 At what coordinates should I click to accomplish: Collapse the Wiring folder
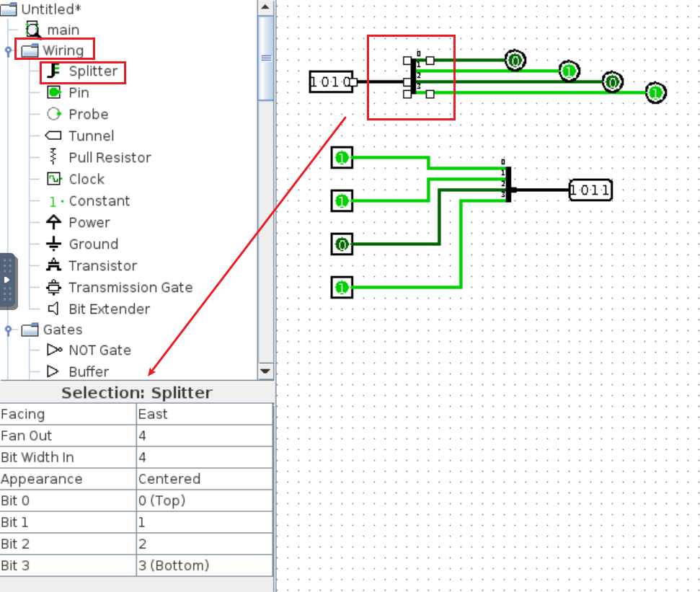tap(9, 50)
